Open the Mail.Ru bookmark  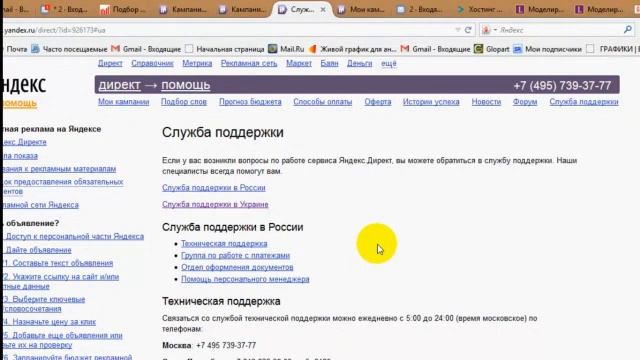(286, 49)
